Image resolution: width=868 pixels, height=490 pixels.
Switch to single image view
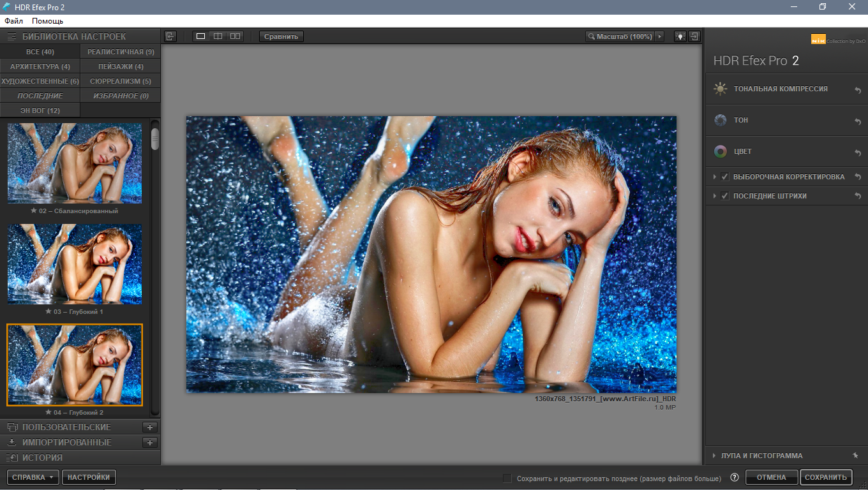200,36
